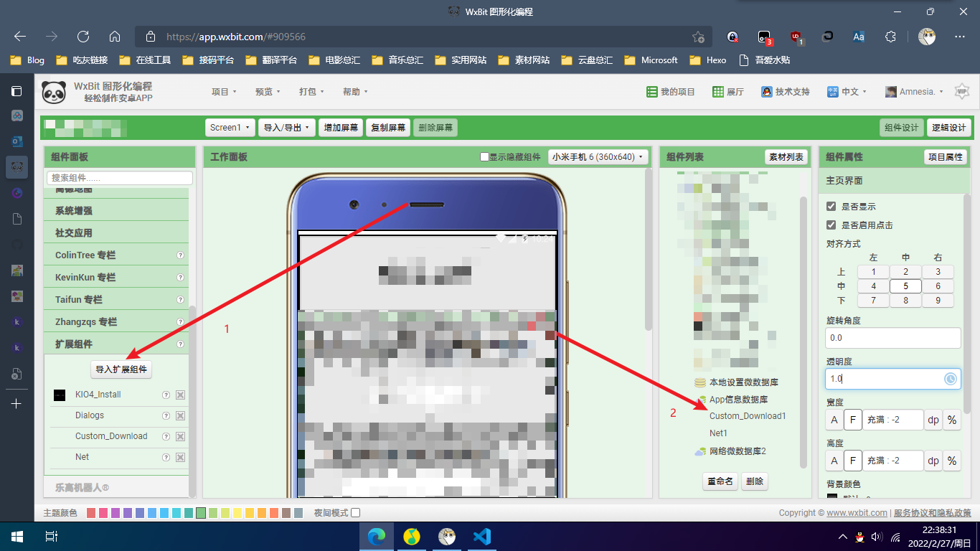Expand the 系统增强 component category
Screen dimensions: 980x551
(x=116, y=211)
